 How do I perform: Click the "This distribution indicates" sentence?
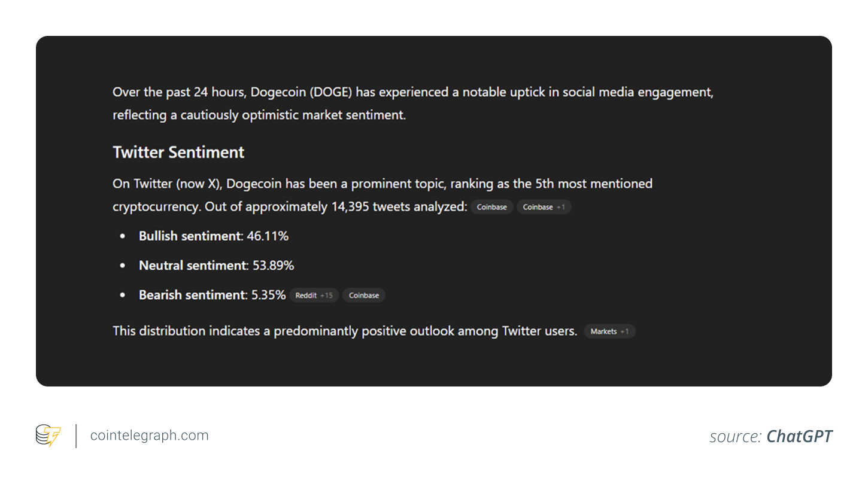click(x=344, y=331)
